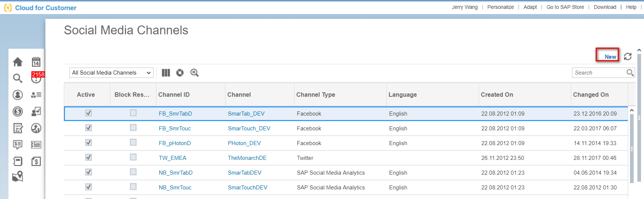
Task: Open the Personalize menu
Action: point(500,7)
